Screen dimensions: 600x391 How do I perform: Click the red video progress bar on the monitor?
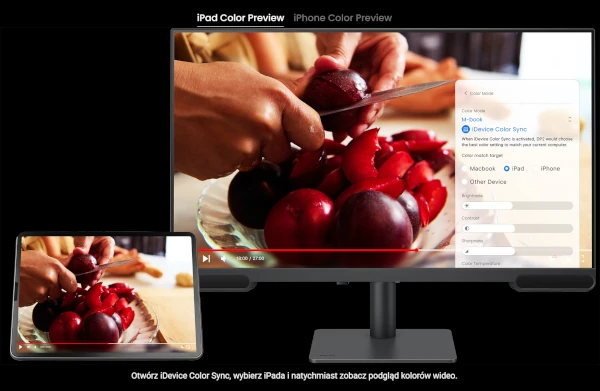(x=307, y=250)
